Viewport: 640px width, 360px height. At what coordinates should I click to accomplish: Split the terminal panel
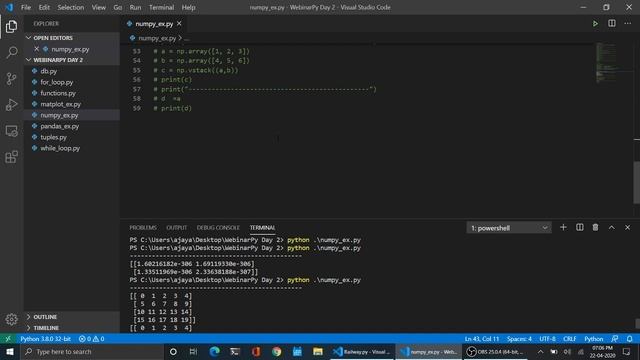[x=580, y=227]
